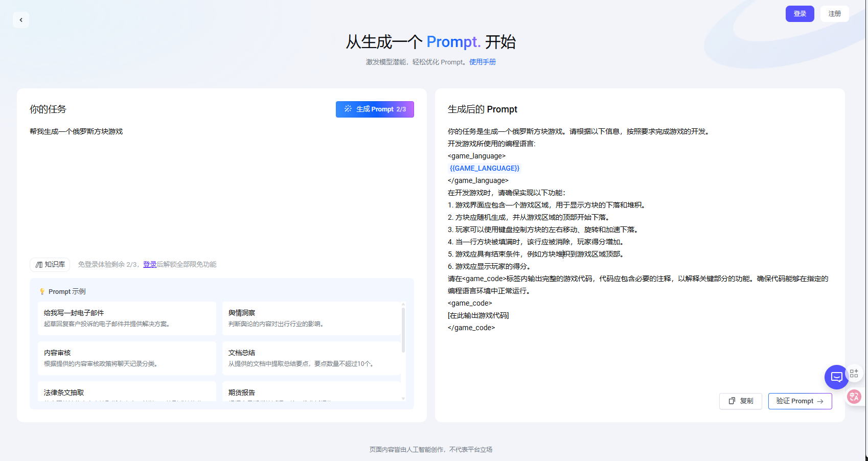Select the 给我写一封电子邮件 example card
The width and height of the screenshot is (868, 461).
(x=127, y=318)
